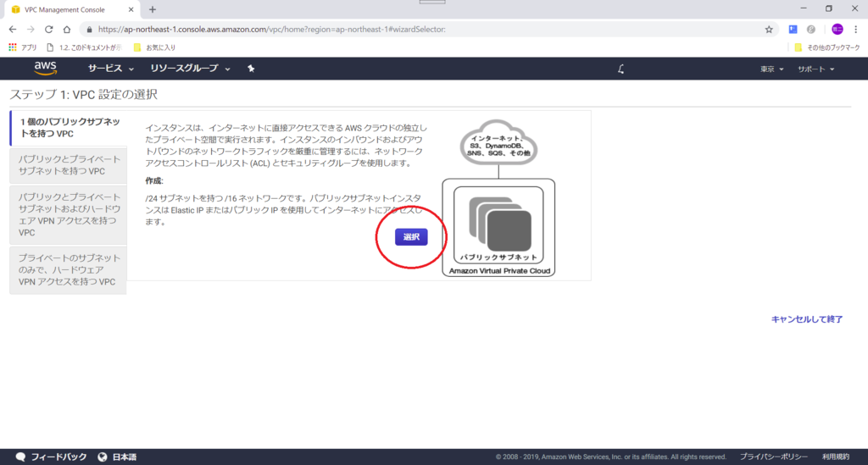Expand the サービス dropdown menu
This screenshot has width=868, height=465.
(x=111, y=69)
